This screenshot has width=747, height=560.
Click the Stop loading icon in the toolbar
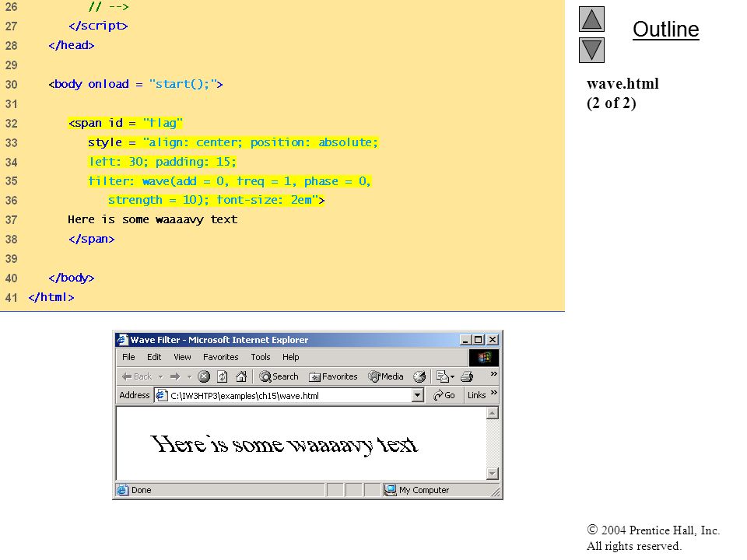204,376
